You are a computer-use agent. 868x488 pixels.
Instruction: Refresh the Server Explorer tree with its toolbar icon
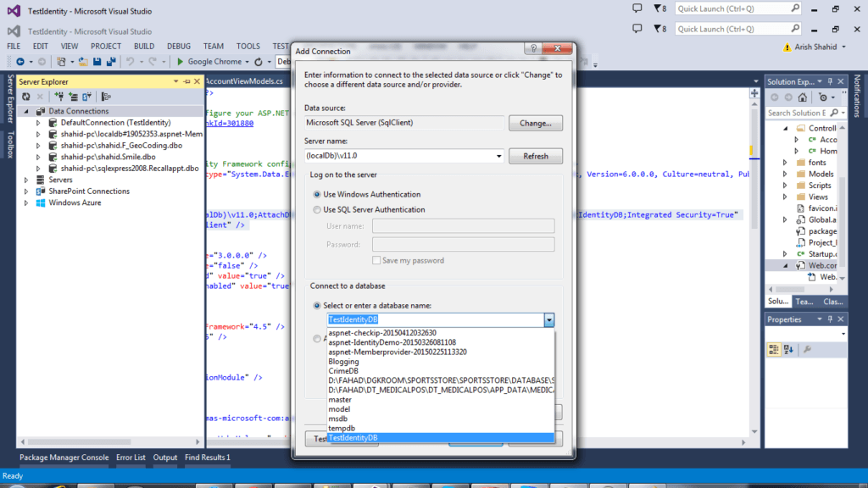[x=26, y=97]
